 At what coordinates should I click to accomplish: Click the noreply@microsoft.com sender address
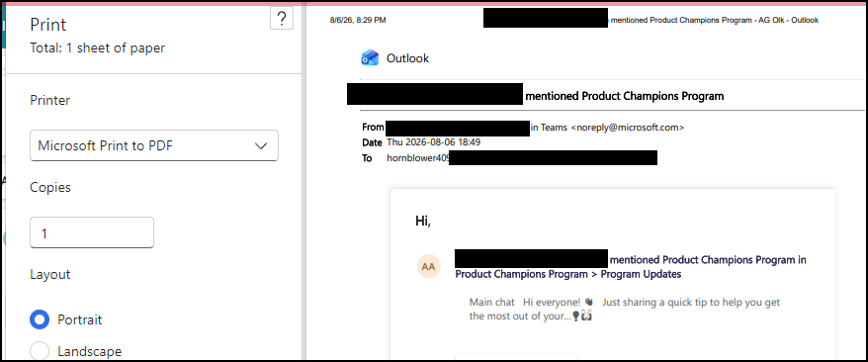click(627, 128)
